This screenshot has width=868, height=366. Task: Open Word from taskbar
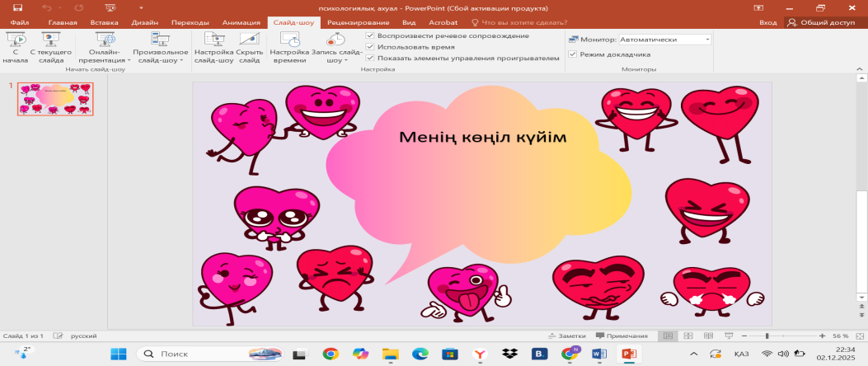(x=599, y=354)
